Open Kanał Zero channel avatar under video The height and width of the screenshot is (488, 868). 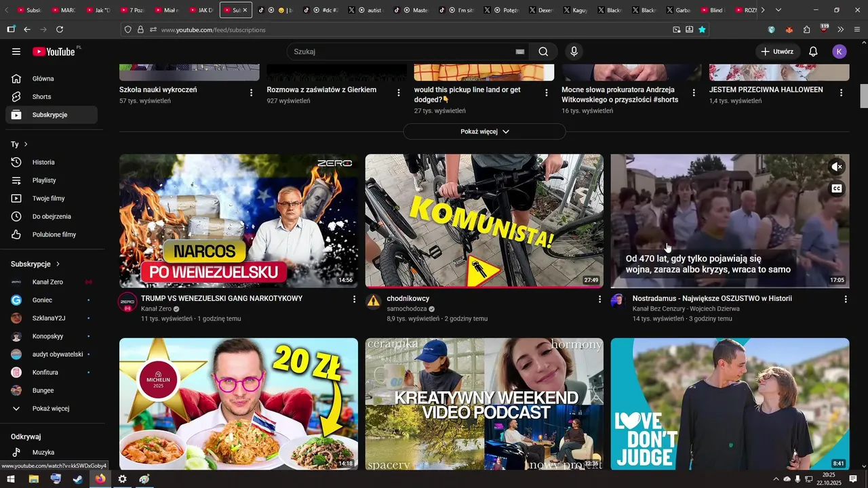(x=127, y=302)
